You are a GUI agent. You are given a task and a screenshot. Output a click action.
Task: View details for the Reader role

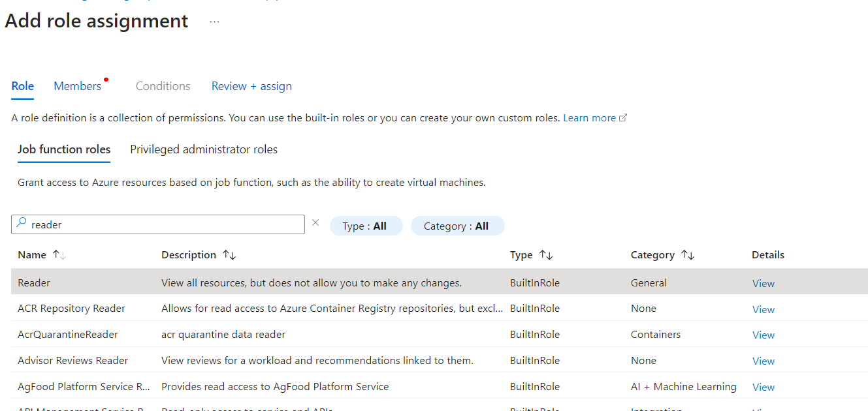[x=763, y=284]
